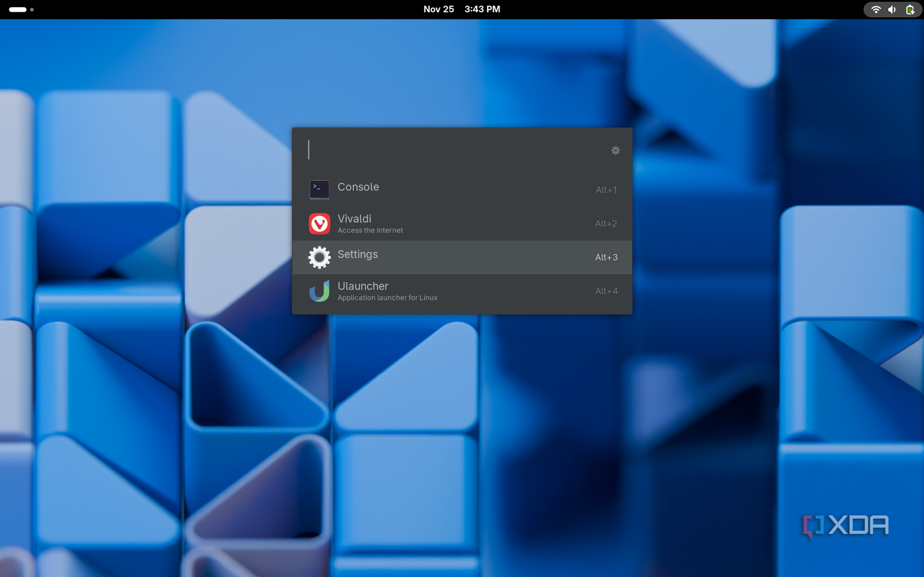This screenshot has height=577, width=924.
Task: Select the Console terminal icon
Action: tap(318, 190)
